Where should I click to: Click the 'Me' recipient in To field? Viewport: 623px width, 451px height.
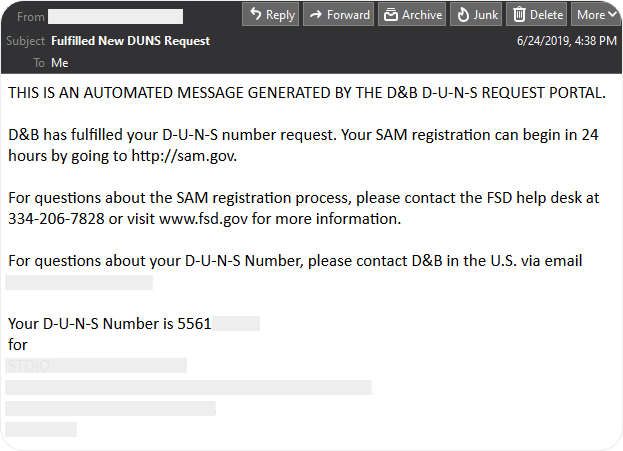(60, 63)
